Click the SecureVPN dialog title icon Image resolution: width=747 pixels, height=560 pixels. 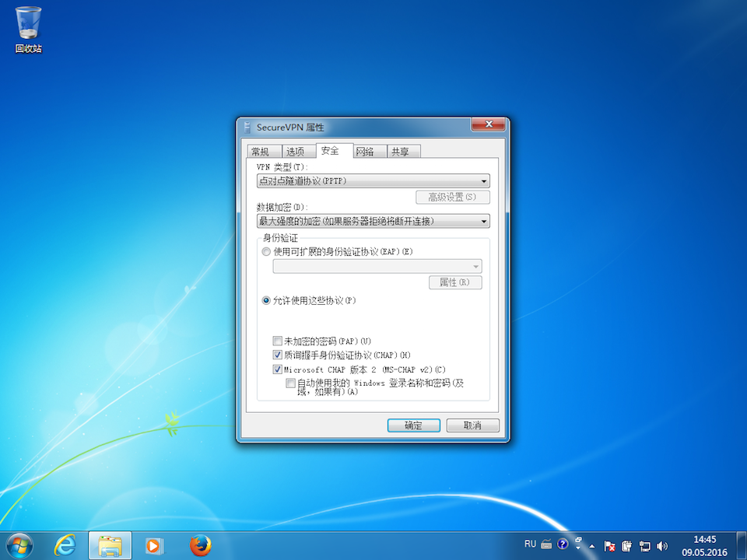coord(247,127)
